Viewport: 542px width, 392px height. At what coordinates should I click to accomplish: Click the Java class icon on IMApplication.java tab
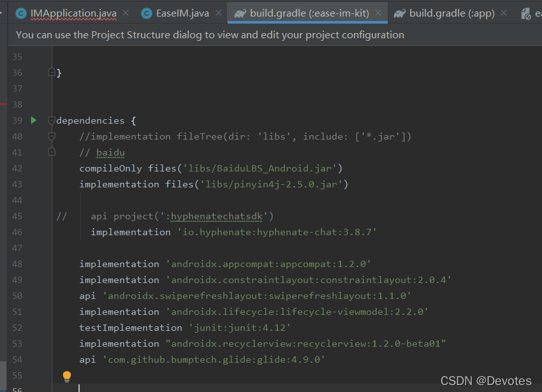click(21, 13)
